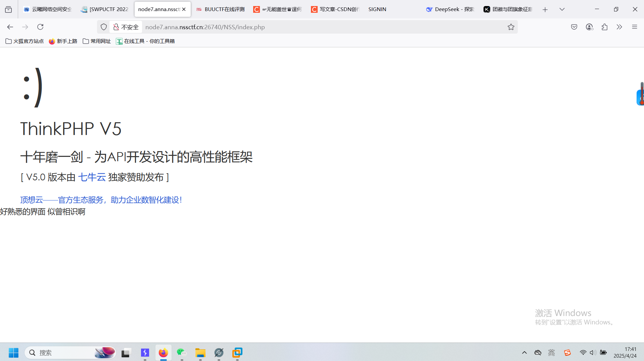Open the 在线工具 - 你的工具箱 bookmark

click(145, 41)
